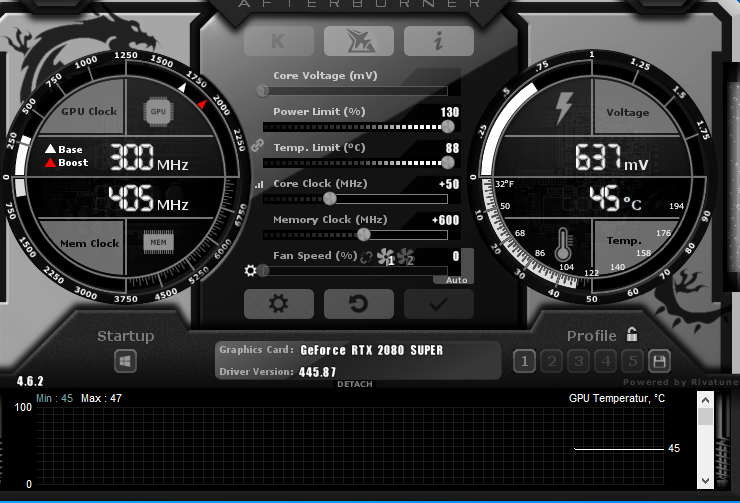This screenshot has height=503, width=740.
Task: Click the Min : 45 graph label
Action: coord(55,398)
